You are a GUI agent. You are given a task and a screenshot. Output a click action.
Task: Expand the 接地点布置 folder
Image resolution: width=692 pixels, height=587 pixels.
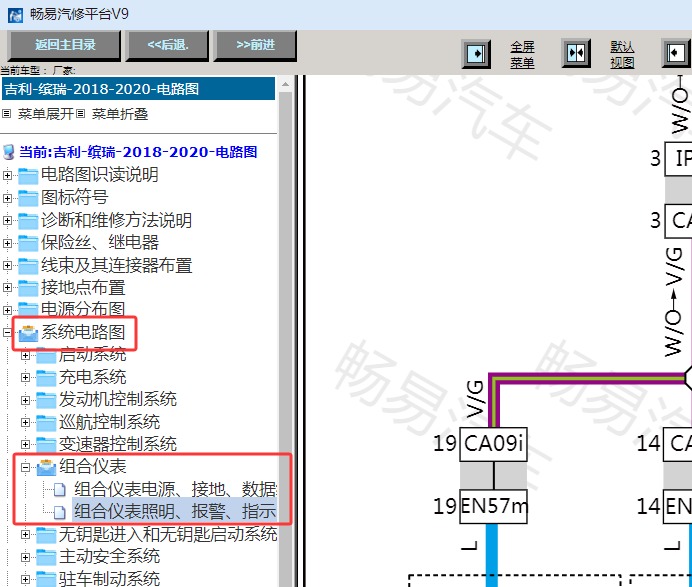click(x=8, y=288)
